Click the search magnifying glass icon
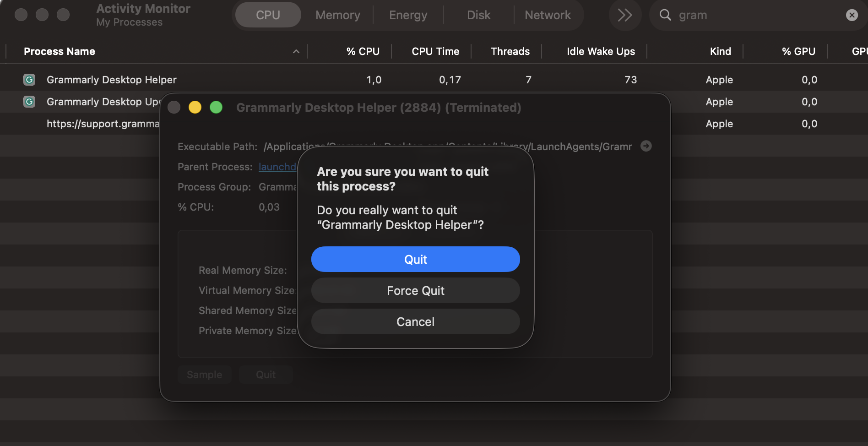Image resolution: width=868 pixels, height=446 pixels. [x=665, y=15]
